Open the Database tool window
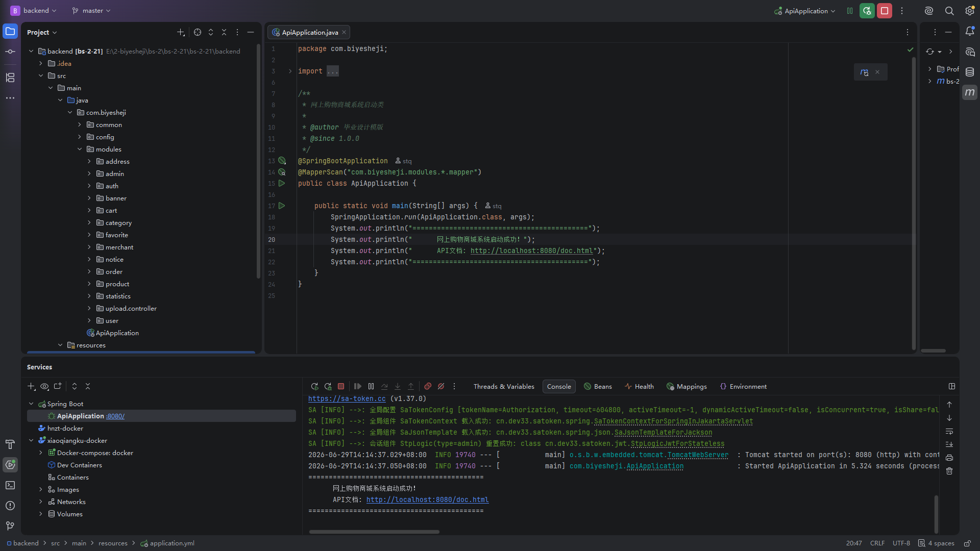The height and width of the screenshot is (551, 980). 970,72
